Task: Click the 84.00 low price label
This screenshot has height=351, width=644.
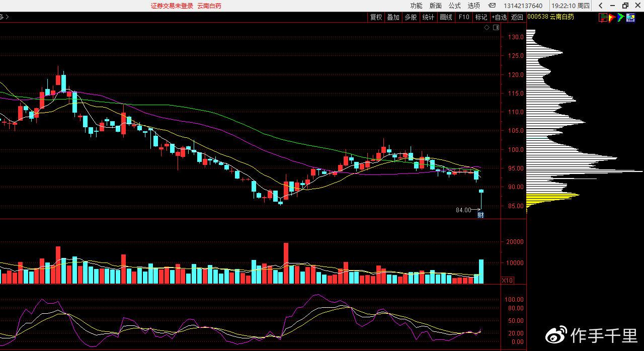Action: pyautogui.click(x=463, y=210)
